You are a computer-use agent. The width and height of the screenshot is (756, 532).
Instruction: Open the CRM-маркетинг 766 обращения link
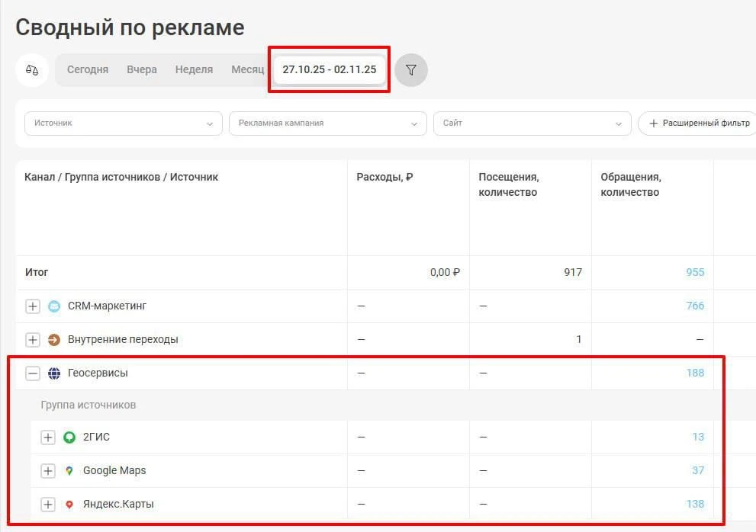tap(695, 306)
